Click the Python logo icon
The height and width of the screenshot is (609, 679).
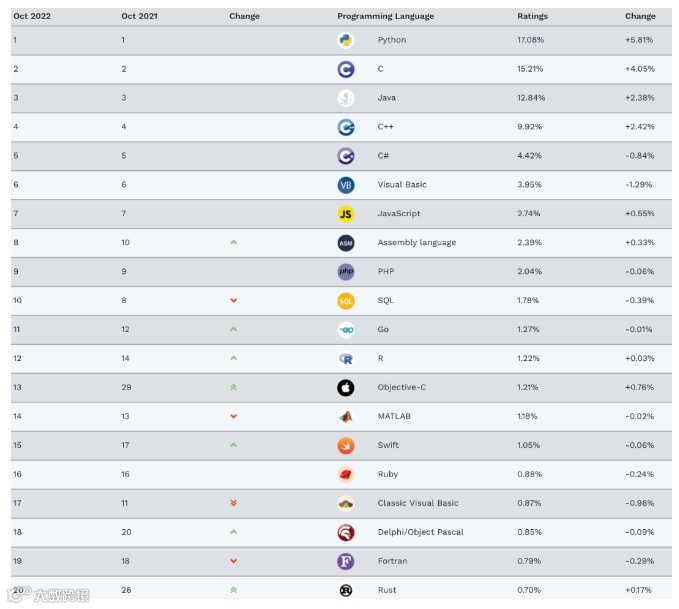tap(346, 40)
